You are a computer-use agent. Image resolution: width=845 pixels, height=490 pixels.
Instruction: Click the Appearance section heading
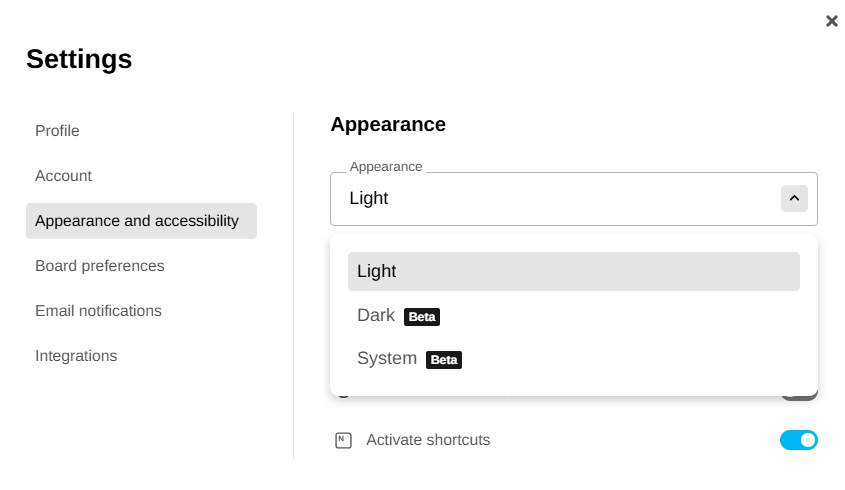click(388, 125)
